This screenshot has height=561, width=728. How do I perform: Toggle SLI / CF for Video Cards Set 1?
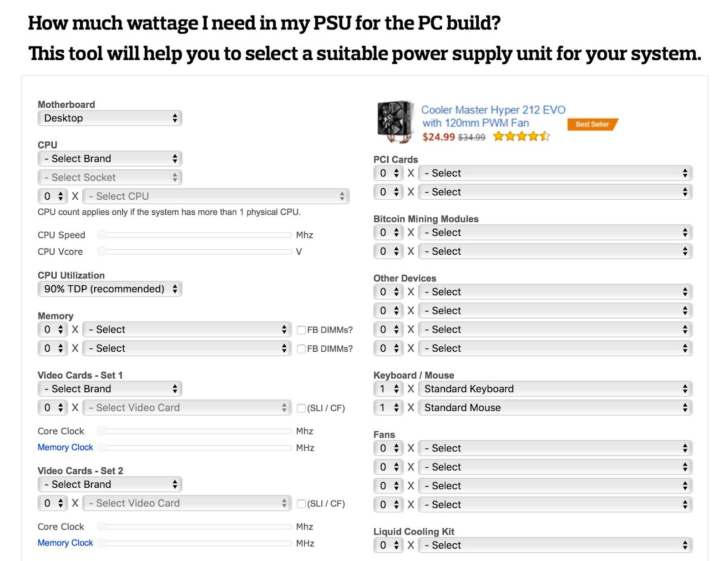[301, 408]
